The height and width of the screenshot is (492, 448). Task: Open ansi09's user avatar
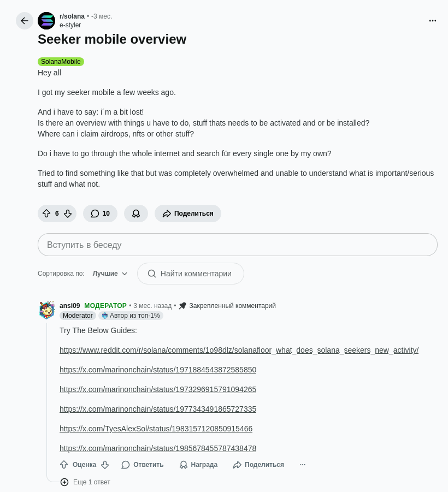point(47,310)
